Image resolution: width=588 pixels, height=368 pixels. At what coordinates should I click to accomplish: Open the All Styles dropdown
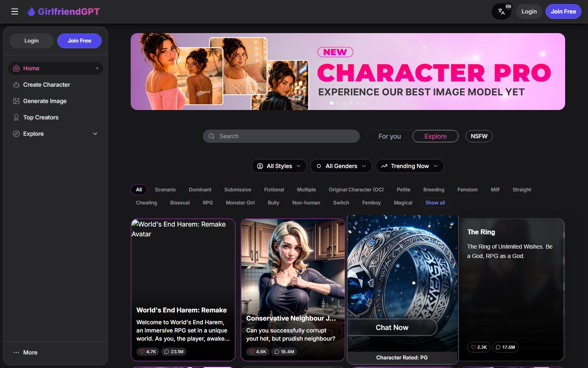pos(279,166)
